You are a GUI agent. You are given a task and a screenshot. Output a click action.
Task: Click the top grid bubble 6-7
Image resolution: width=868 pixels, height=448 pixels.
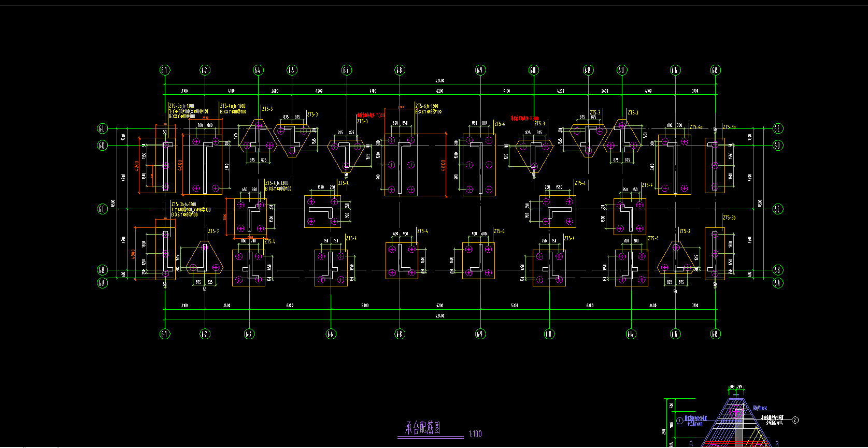[x=346, y=70]
